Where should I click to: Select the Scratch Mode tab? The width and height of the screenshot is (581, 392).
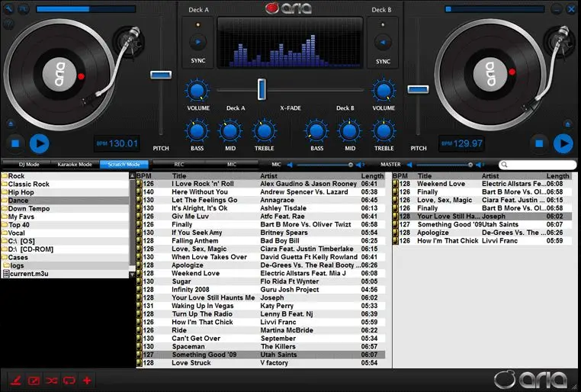[x=124, y=164]
